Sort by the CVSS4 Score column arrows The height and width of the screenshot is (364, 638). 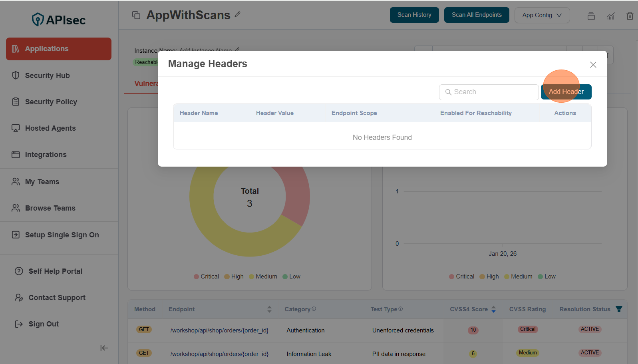tap(493, 309)
